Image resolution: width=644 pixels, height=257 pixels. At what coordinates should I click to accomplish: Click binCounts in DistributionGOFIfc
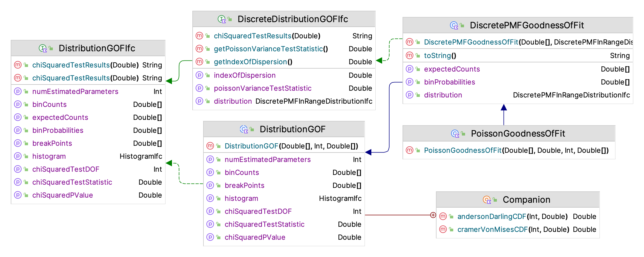tap(49, 104)
